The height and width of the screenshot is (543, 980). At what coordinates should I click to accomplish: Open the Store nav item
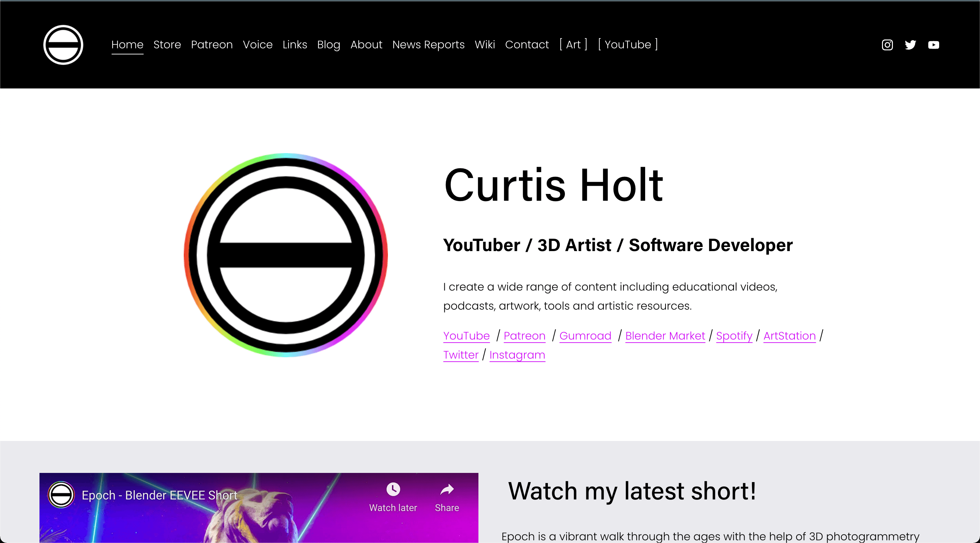click(167, 45)
